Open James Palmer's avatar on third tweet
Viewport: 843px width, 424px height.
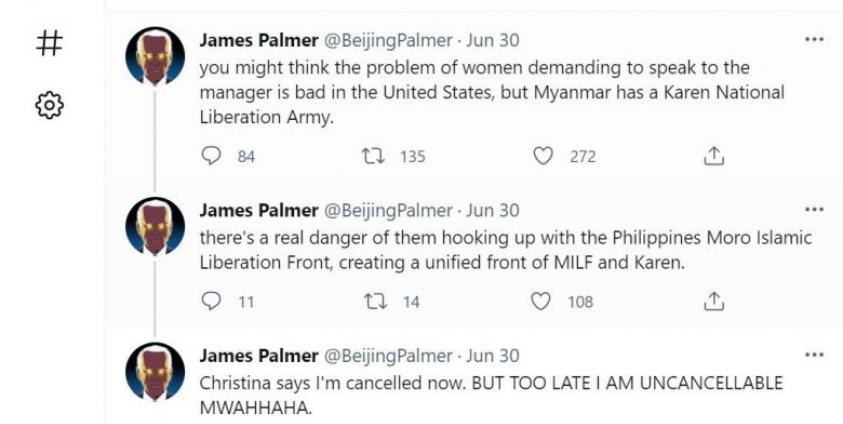point(154,371)
